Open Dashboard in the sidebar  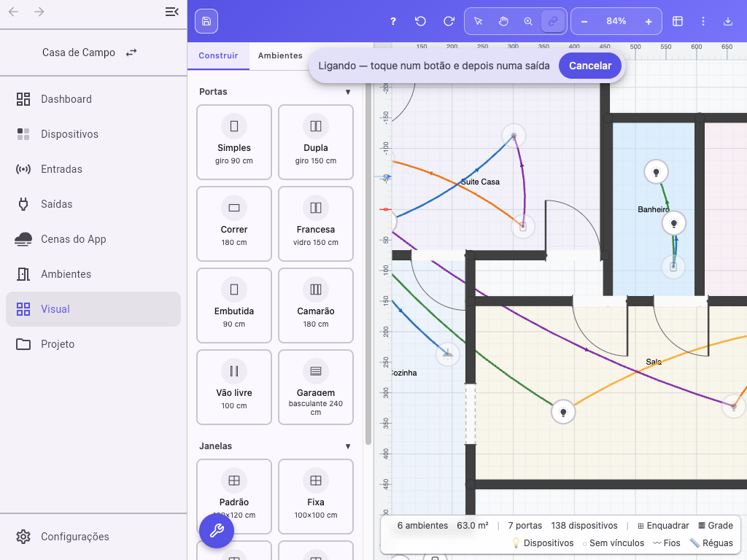[x=93, y=99]
